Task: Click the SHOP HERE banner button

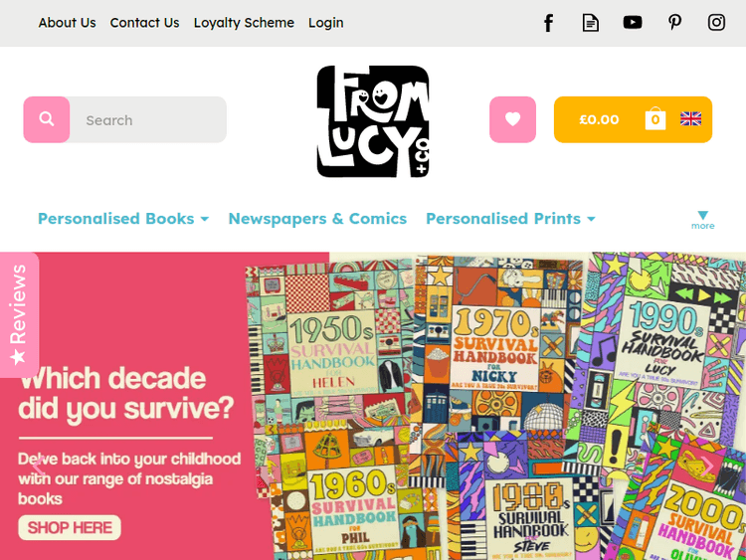Action: pyautogui.click(x=70, y=527)
